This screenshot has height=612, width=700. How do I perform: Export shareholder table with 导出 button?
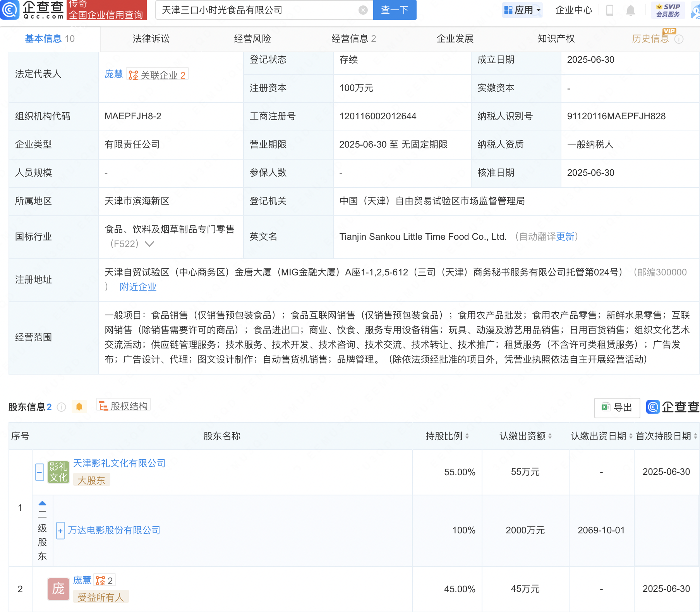[x=617, y=407]
